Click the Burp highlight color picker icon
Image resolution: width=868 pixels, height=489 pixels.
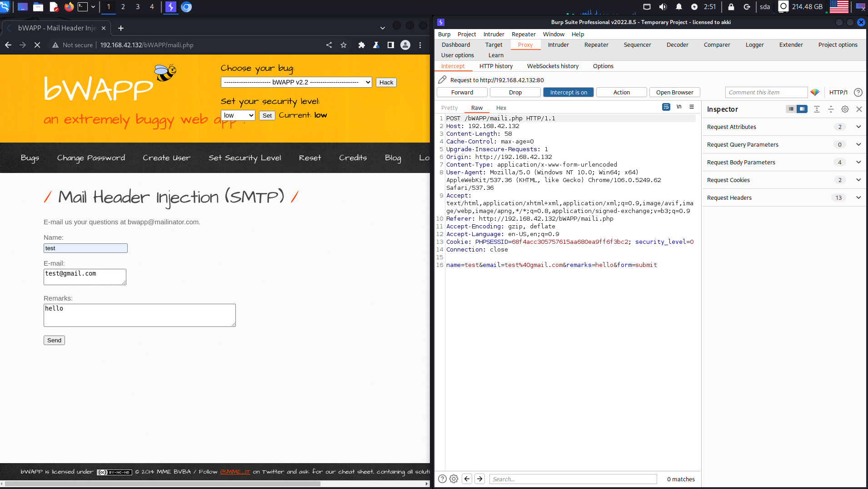[x=815, y=92]
